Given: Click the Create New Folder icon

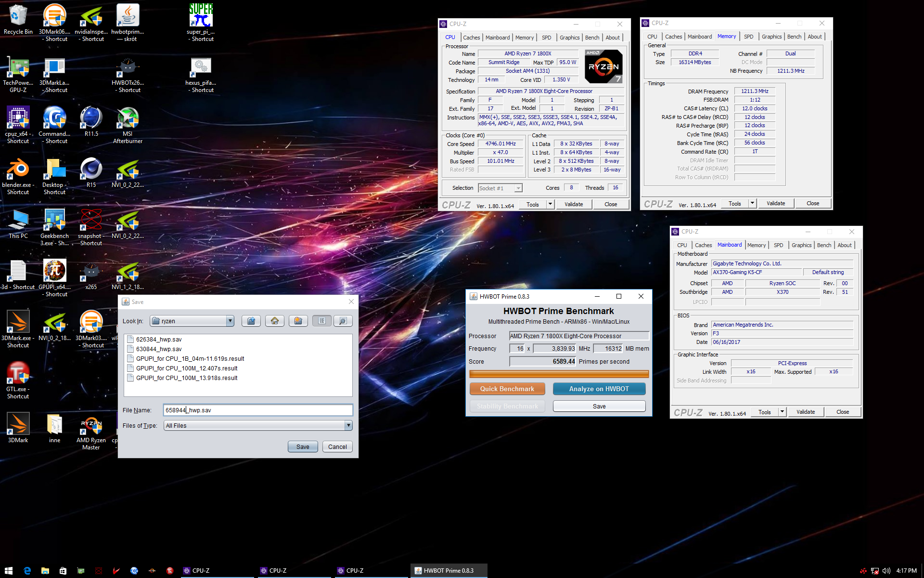Looking at the screenshot, I should 298,321.
